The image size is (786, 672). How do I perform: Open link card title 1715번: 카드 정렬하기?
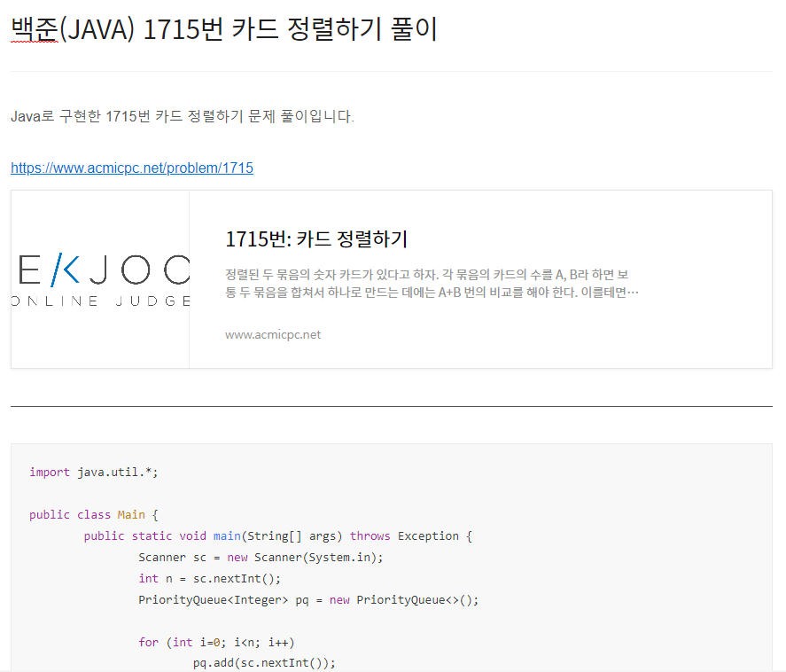[x=316, y=239]
